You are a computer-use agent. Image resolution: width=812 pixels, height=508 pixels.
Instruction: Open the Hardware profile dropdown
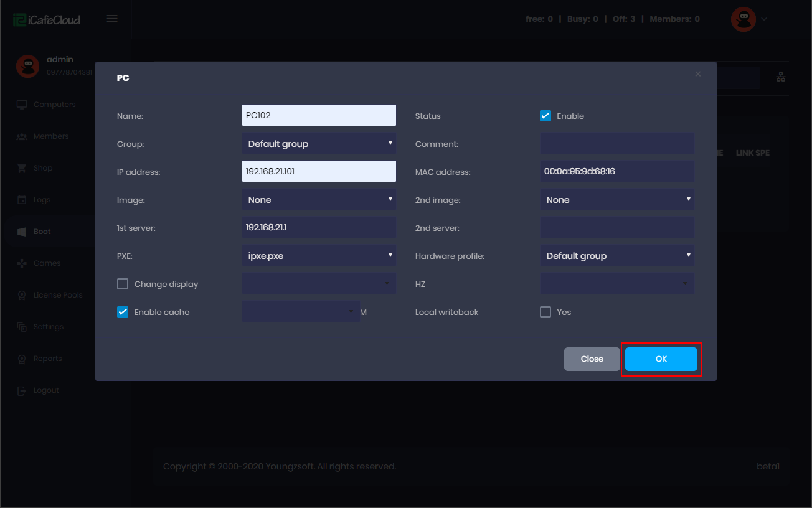616,256
